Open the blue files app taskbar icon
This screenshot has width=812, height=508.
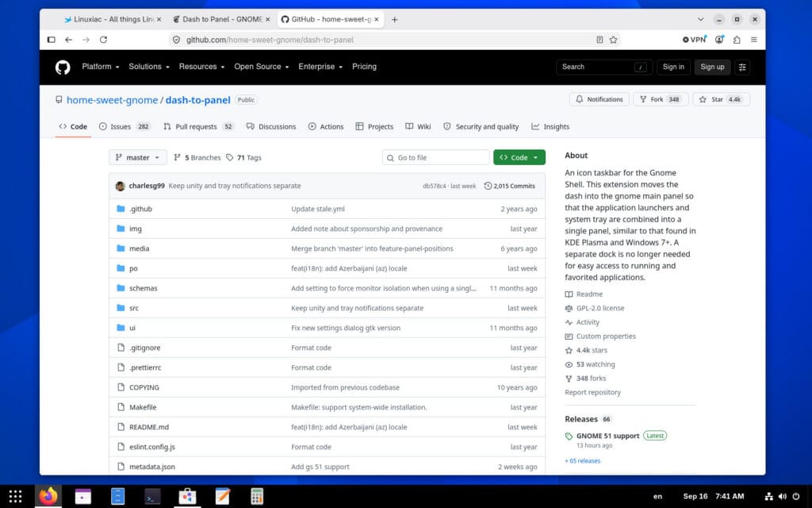coord(117,496)
